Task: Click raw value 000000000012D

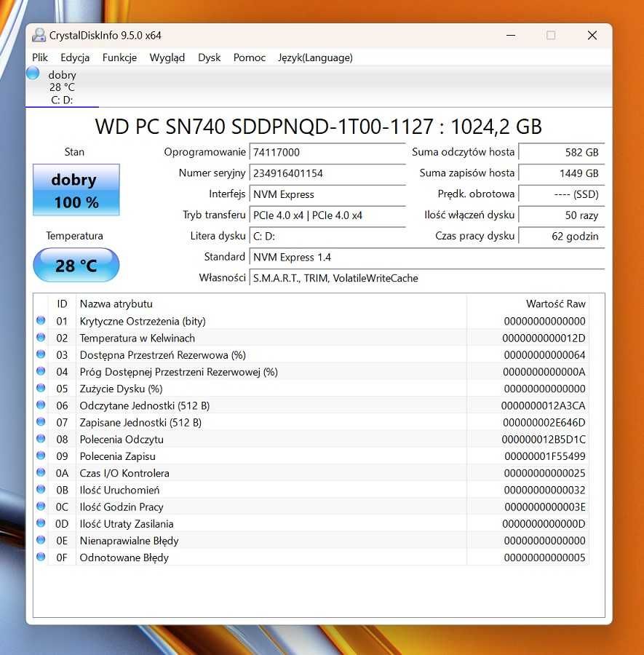Action: [x=544, y=338]
